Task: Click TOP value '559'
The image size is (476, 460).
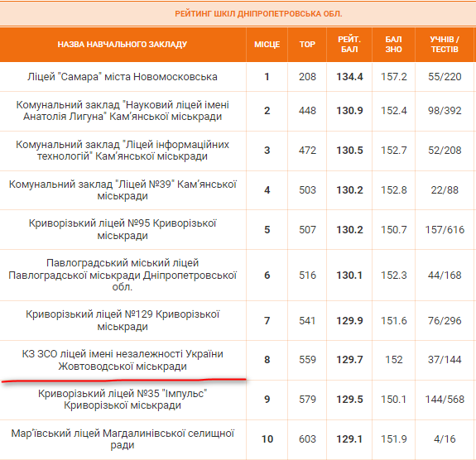Action: [x=307, y=360]
